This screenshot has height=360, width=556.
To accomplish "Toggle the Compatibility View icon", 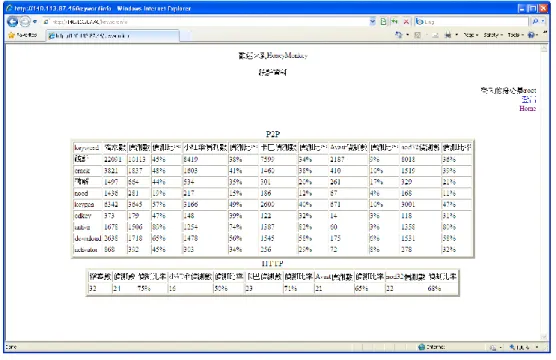I will point(383,22).
